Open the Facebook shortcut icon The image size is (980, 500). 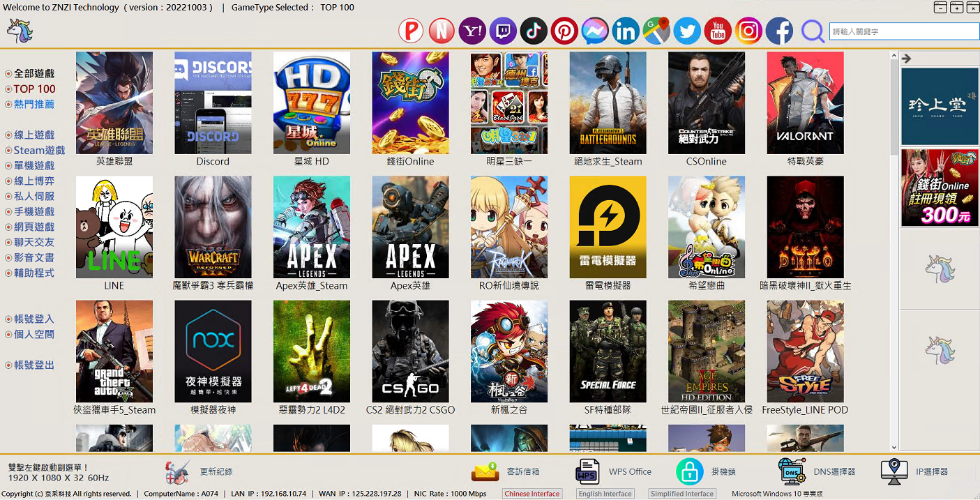[779, 31]
